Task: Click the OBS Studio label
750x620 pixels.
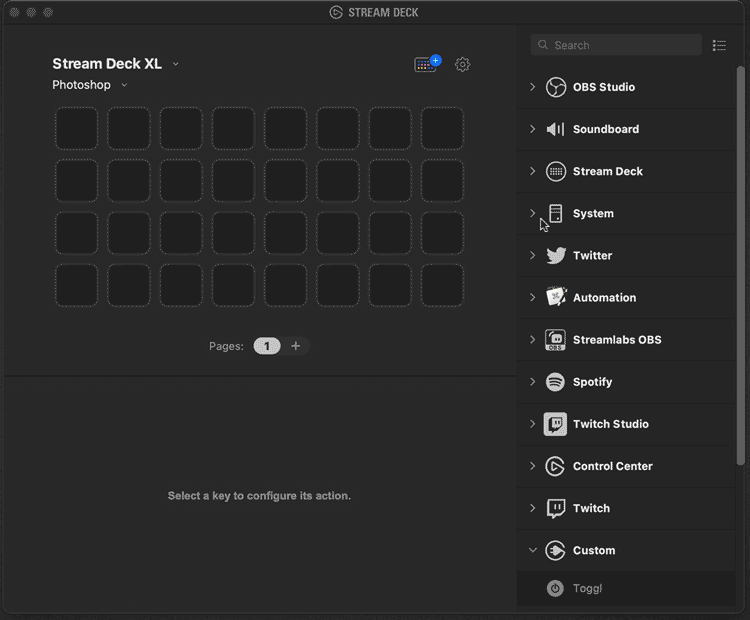Action: pos(604,87)
